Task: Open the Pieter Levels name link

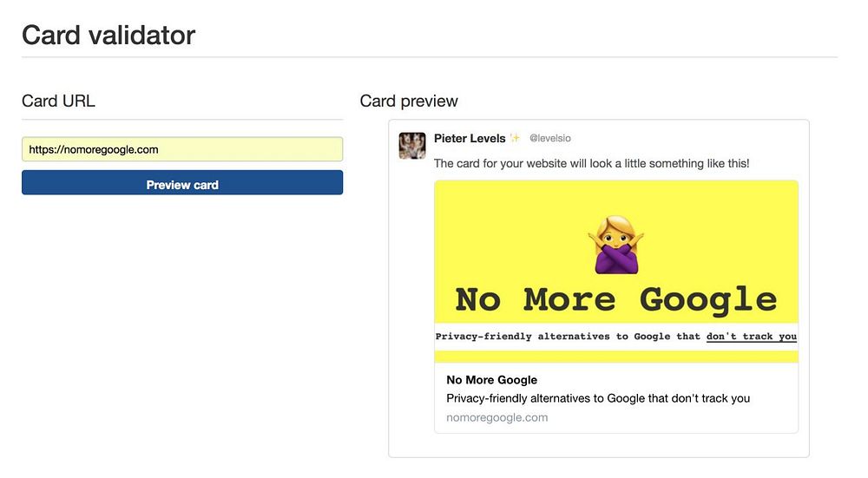Action: click(x=470, y=138)
